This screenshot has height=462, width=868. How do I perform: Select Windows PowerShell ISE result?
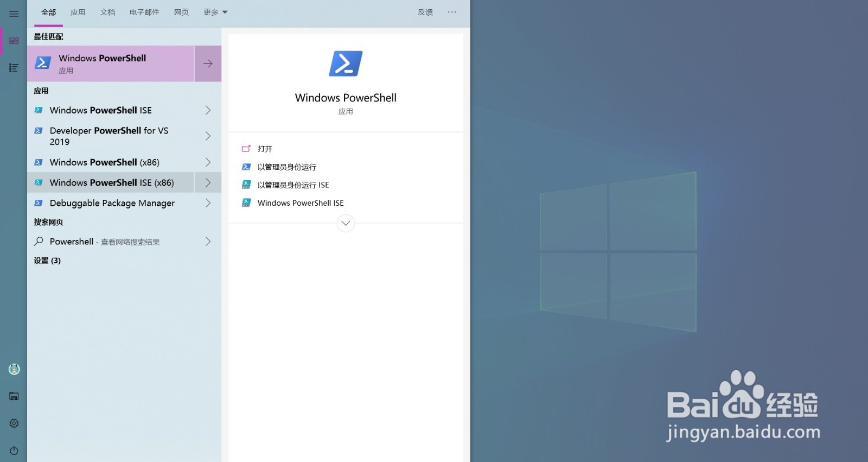pos(111,110)
